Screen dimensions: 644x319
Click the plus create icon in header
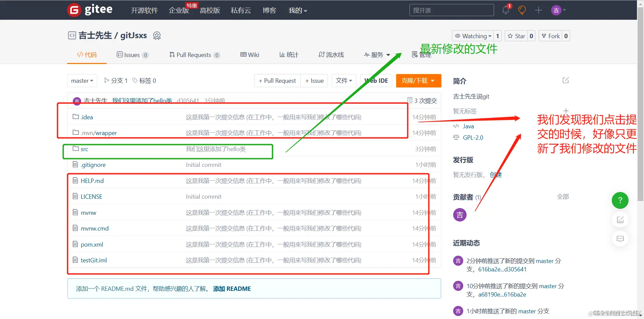[538, 10]
